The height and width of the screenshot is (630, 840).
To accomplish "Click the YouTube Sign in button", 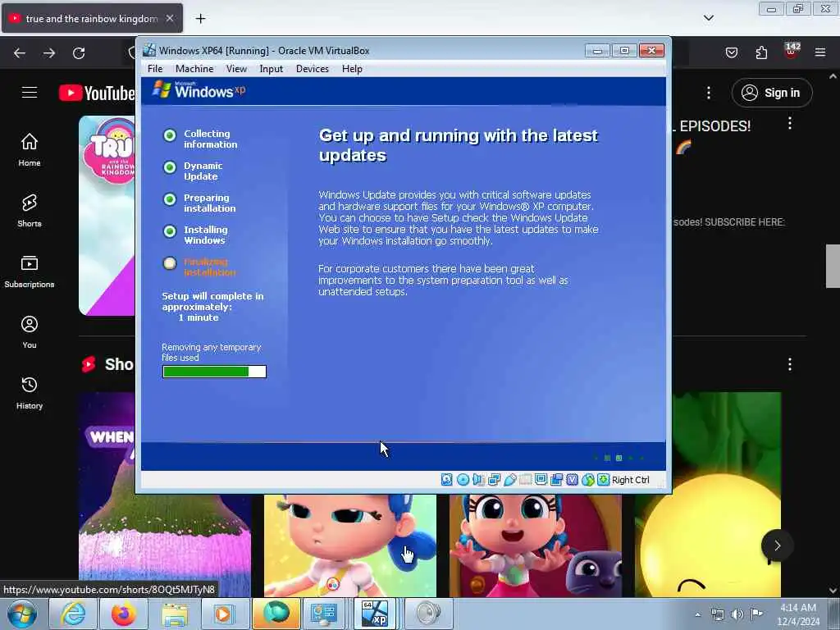I will [772, 93].
